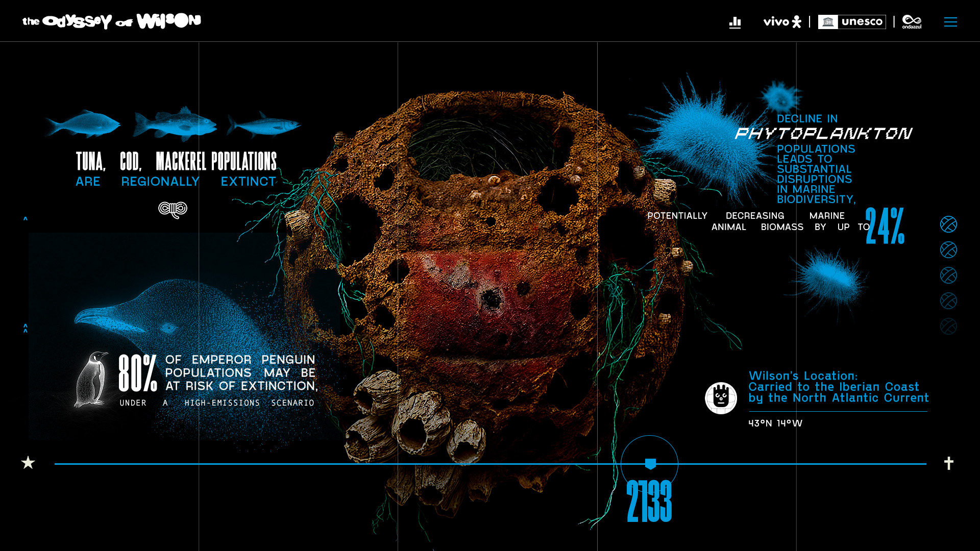Click the small white penguin illustration
980x551 pixels.
pyautogui.click(x=92, y=380)
